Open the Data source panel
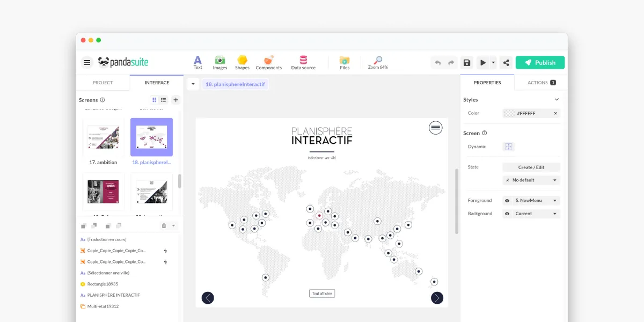Screen dimensions: 644x322 pyautogui.click(x=303, y=62)
